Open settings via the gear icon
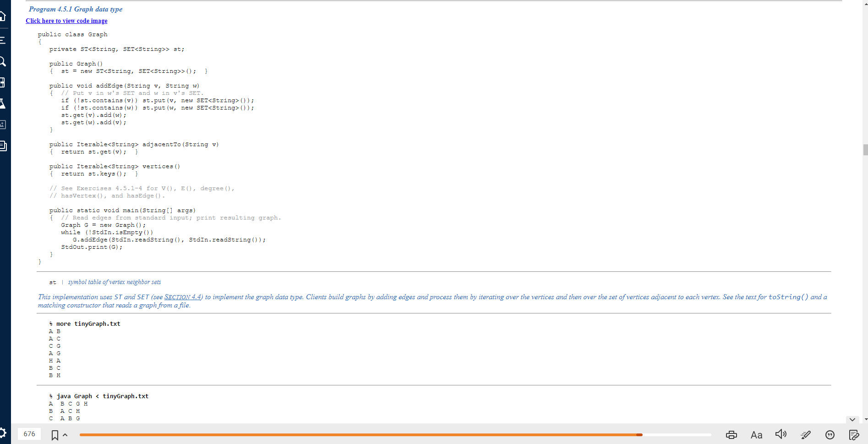The image size is (868, 444). pyautogui.click(x=3, y=433)
